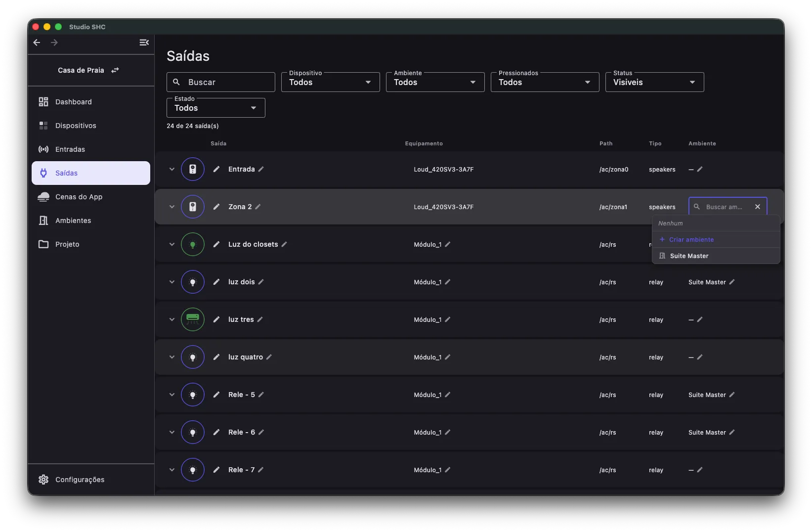812x532 pixels.
Task: Select Nenhum in the ambiente list
Action: 716,223
